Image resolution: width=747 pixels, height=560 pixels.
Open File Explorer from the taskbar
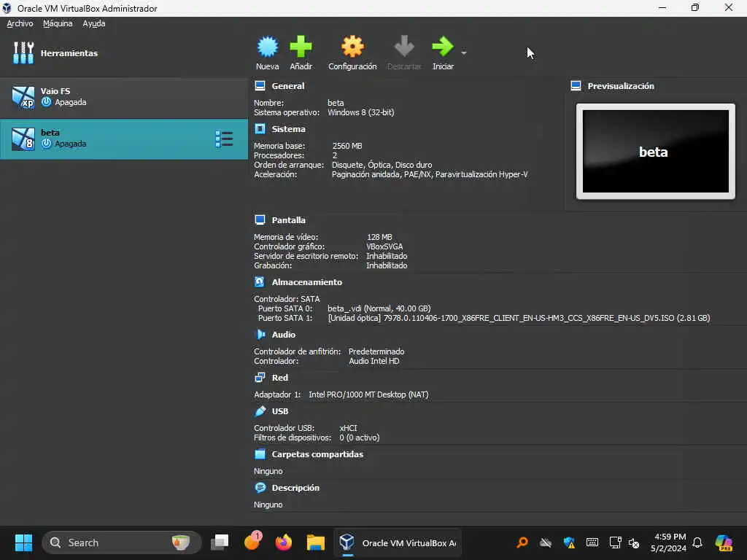315,542
